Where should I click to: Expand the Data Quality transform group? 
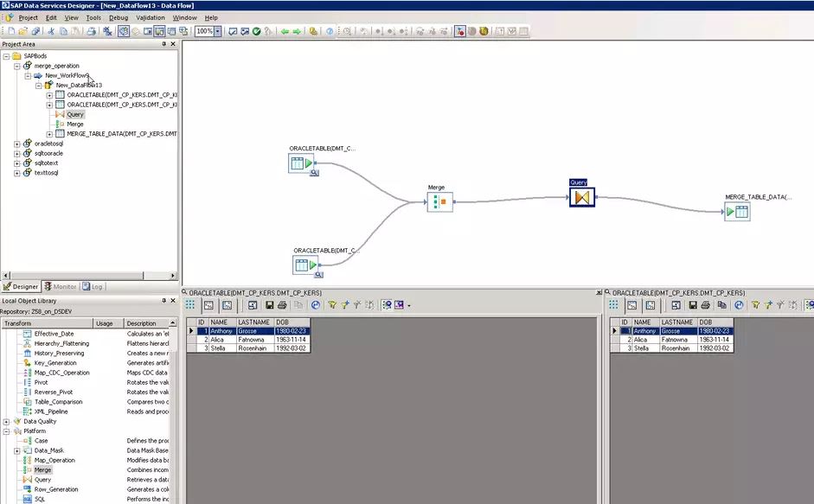click(x=6, y=422)
